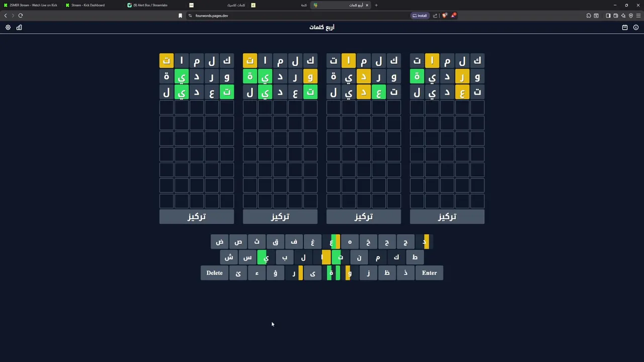Tap the ت key on keyboard
The image size is (644, 362).
point(341,257)
